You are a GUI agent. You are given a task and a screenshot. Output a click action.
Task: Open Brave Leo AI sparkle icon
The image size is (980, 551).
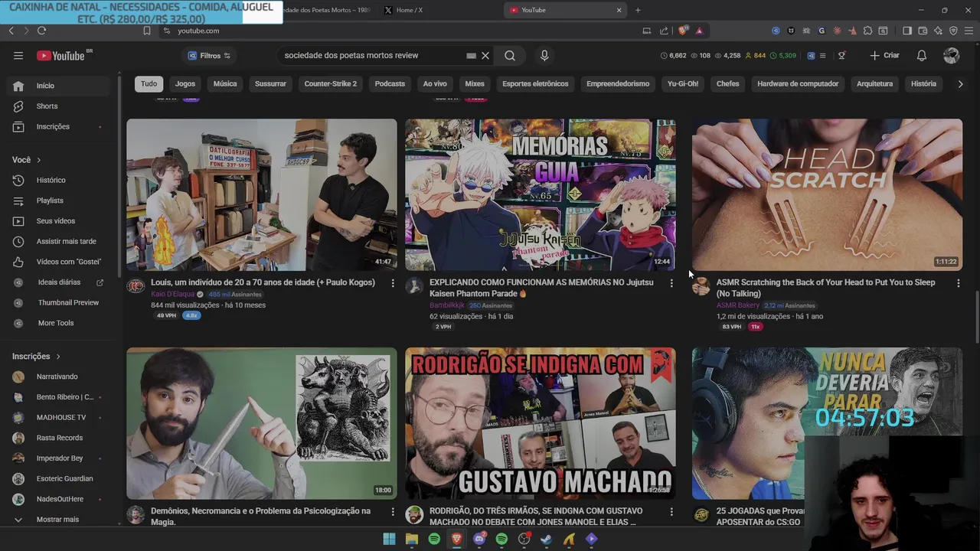(938, 31)
